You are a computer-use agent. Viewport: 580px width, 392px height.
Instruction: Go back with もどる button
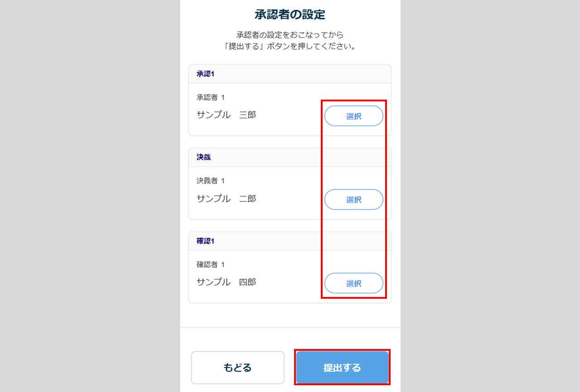click(237, 367)
